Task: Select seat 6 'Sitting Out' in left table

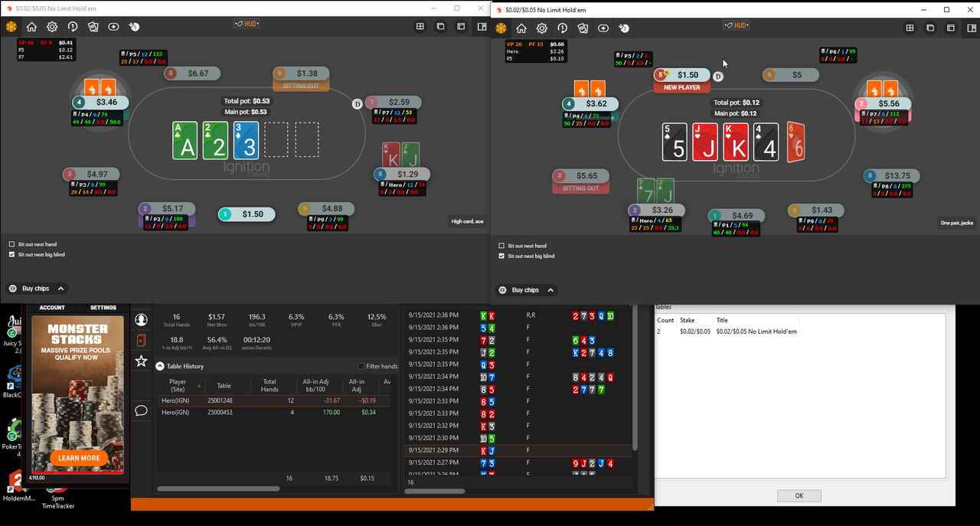Action: pos(301,79)
